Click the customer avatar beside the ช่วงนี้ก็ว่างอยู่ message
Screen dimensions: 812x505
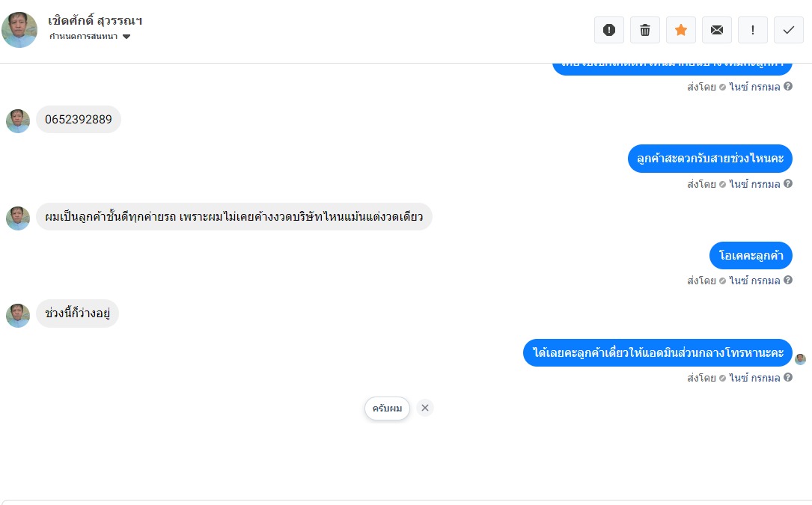pos(18,316)
